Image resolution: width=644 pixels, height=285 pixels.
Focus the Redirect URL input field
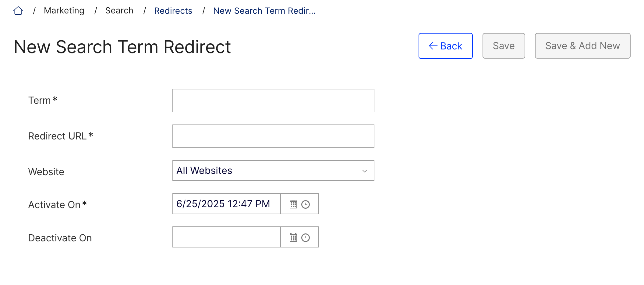(273, 136)
